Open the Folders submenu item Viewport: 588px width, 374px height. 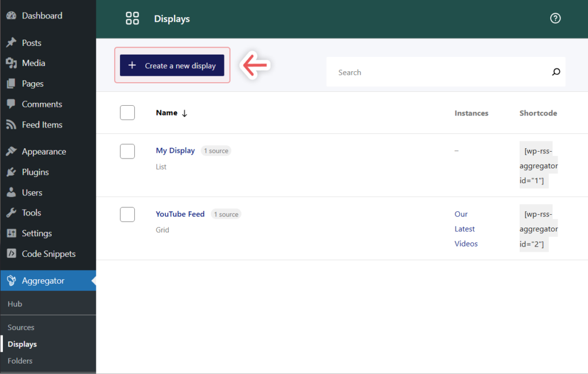(20, 361)
